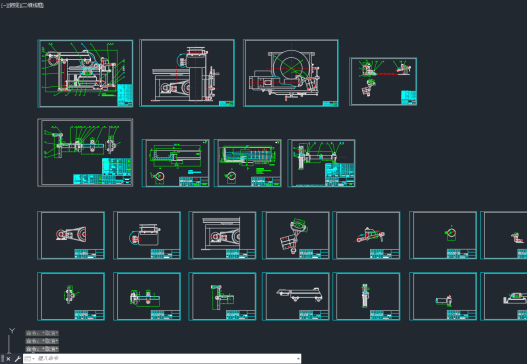Select the second sheet in the third row
527x364 pixels.
147,235
